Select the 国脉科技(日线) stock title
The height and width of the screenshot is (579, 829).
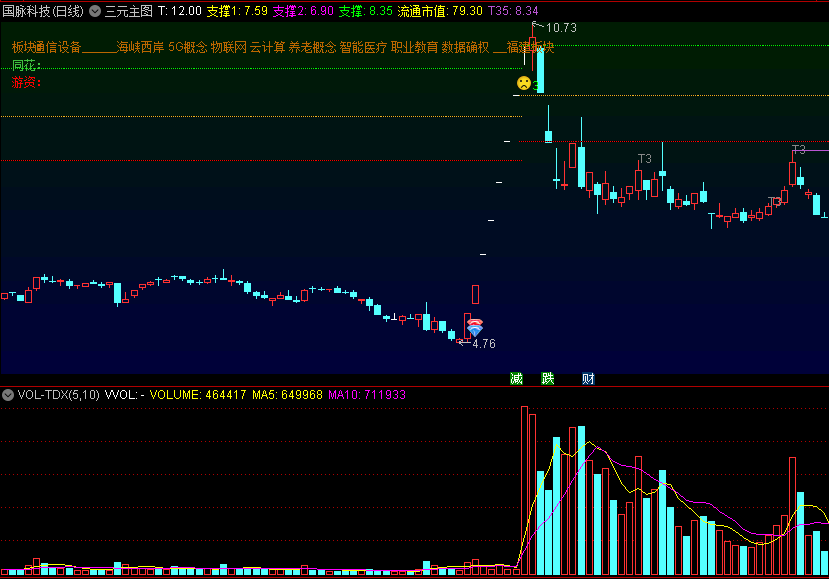point(43,11)
